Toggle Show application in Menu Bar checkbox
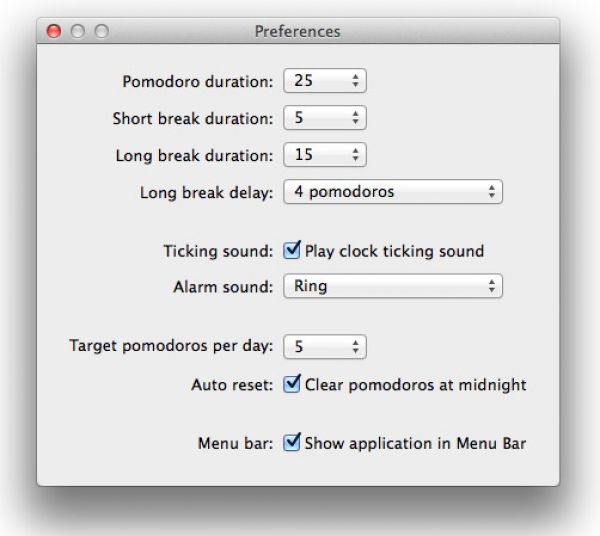This screenshot has width=600, height=536. 293,442
